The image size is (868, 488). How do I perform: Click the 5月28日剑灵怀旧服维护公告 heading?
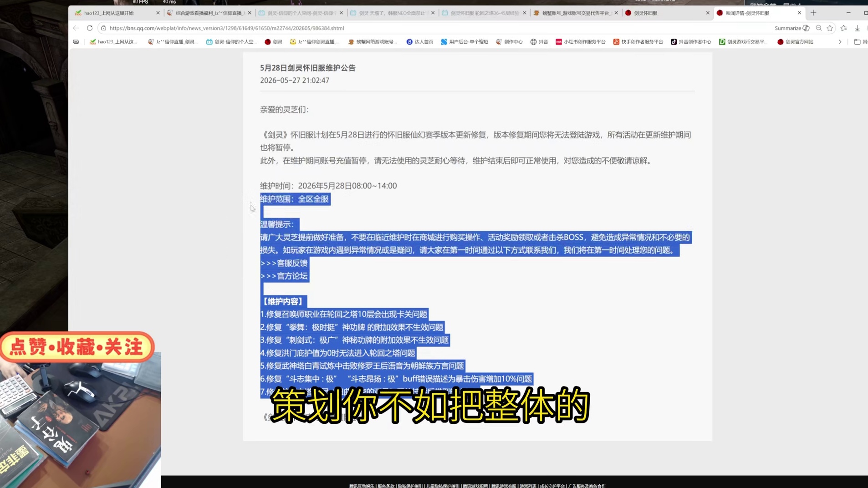coord(308,68)
